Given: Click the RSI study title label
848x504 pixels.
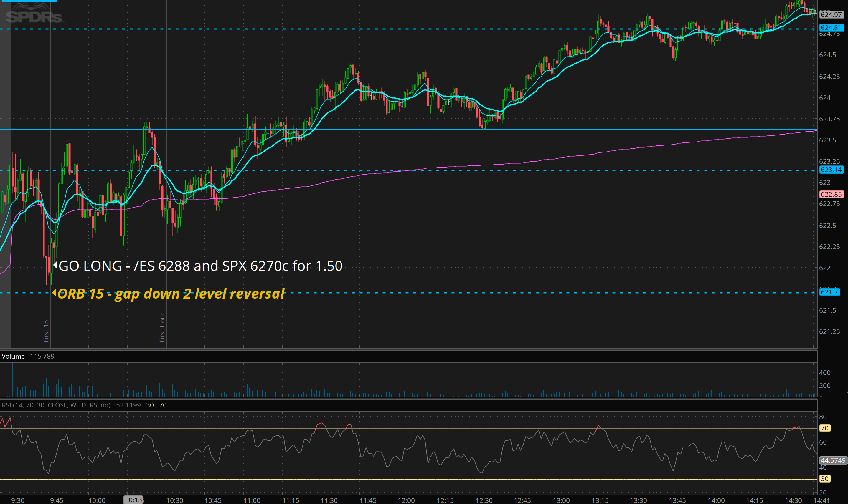Looking at the screenshot, I should coord(56,405).
